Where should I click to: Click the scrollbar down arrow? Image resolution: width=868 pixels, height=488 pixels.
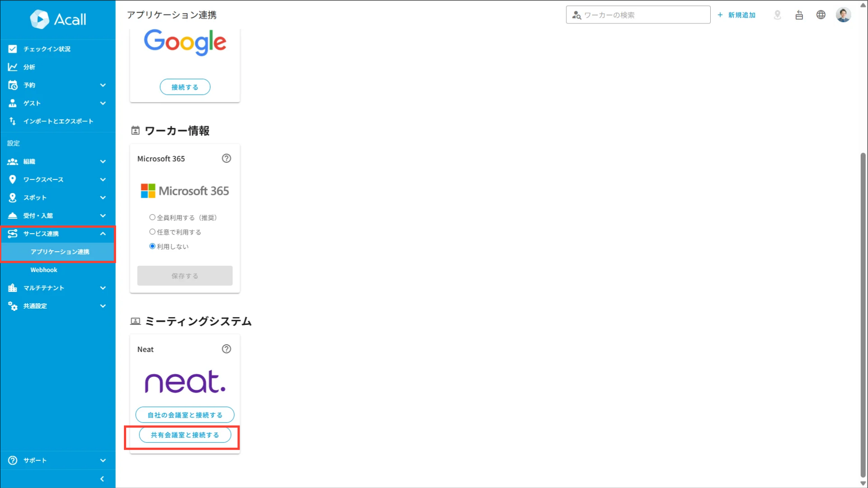coord(863,483)
